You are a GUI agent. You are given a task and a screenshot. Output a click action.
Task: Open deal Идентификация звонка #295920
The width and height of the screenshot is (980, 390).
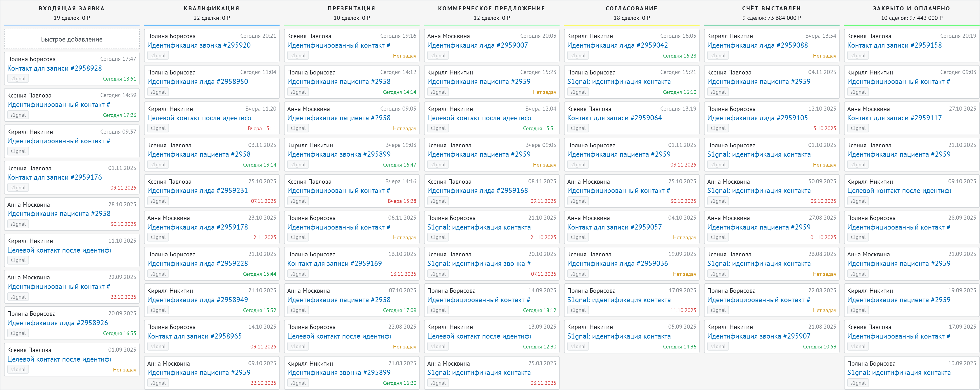coord(198,45)
